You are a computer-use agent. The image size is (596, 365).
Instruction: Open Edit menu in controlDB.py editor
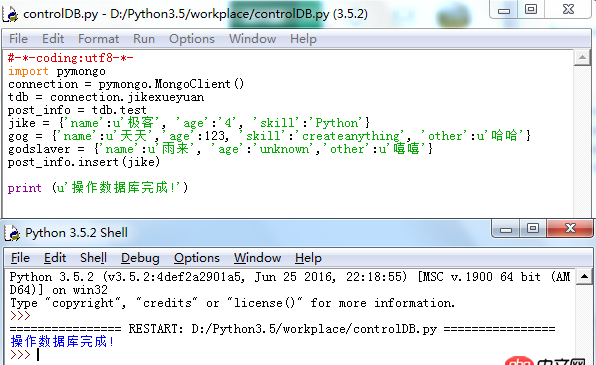pyautogui.click(x=53, y=39)
